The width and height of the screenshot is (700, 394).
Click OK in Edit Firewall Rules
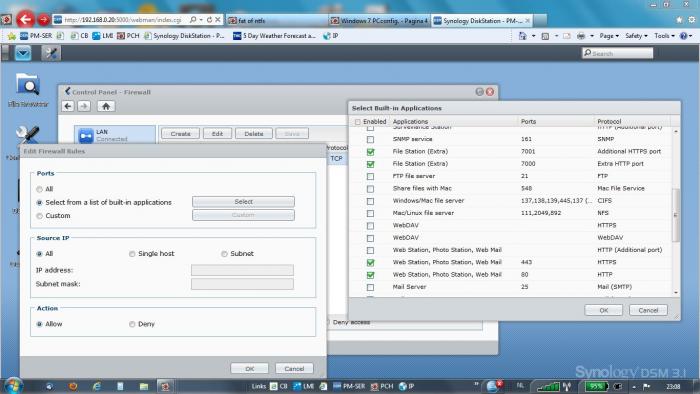coord(250,369)
